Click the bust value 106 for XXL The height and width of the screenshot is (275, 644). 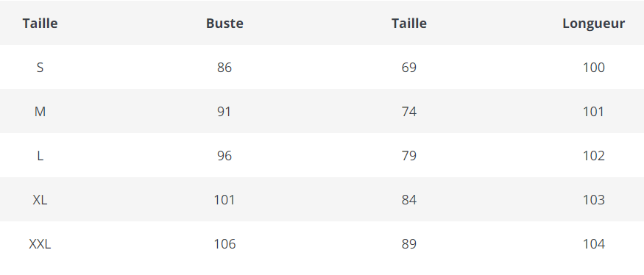pos(224,244)
